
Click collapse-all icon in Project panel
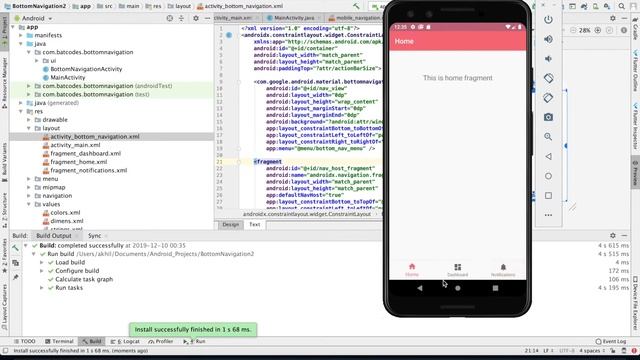tap(181, 18)
